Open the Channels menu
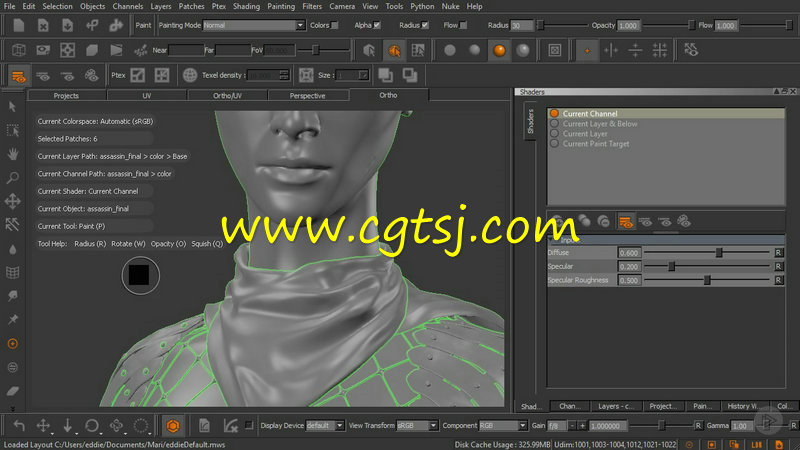 point(128,6)
